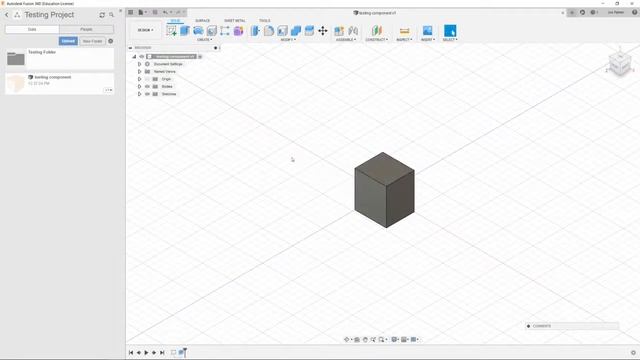Image resolution: width=640 pixels, height=360 pixels.
Task: Select the Extrude tool
Action: tap(185, 31)
